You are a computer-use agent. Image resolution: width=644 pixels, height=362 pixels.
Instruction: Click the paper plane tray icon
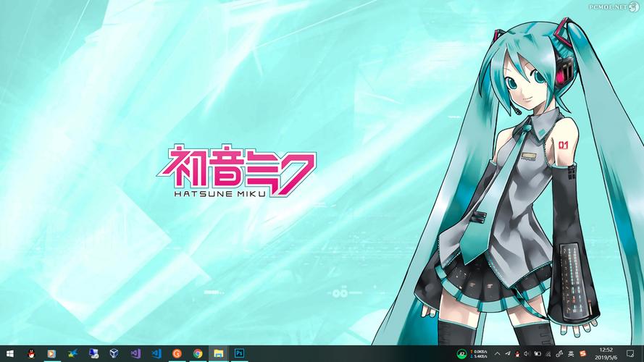(508, 353)
